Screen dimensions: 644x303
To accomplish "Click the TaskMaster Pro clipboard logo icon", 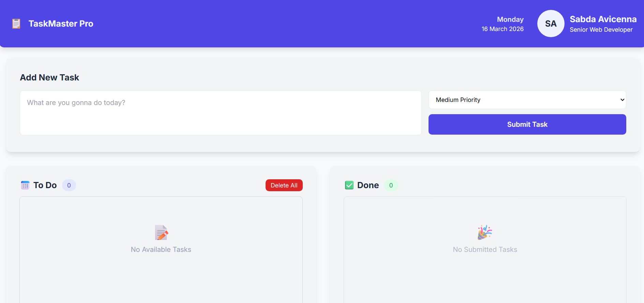I will coord(16,24).
